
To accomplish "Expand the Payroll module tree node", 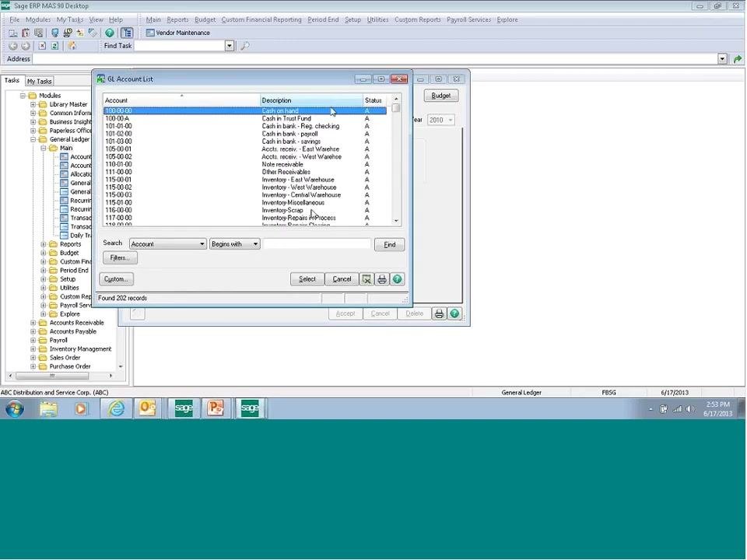I will [x=33, y=341].
